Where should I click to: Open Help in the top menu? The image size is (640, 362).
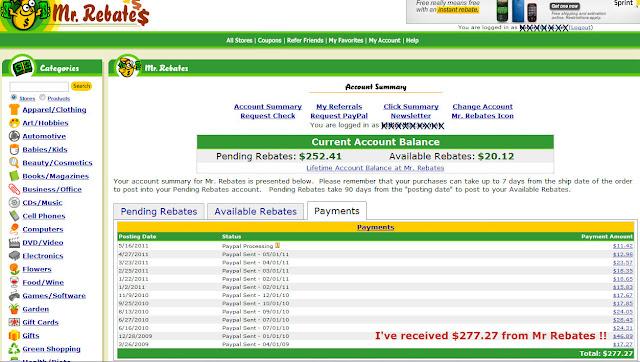412,40
